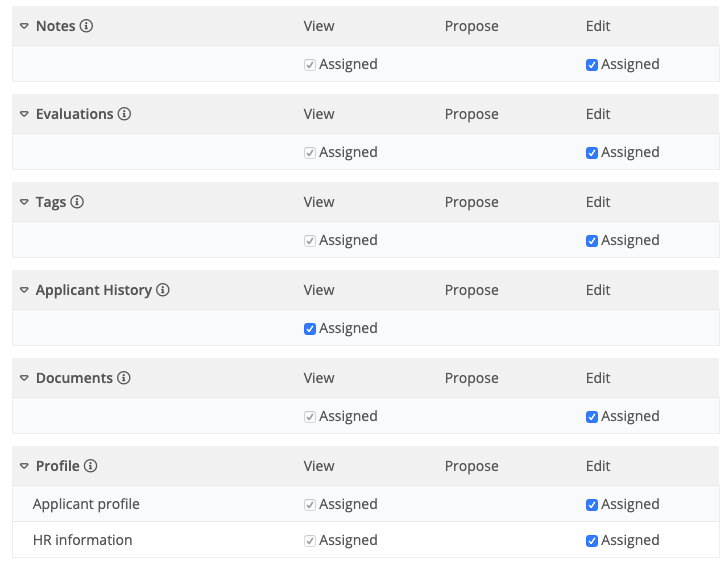The width and height of the screenshot is (727, 566).
Task: Collapse the Notes section
Action: click(x=24, y=26)
